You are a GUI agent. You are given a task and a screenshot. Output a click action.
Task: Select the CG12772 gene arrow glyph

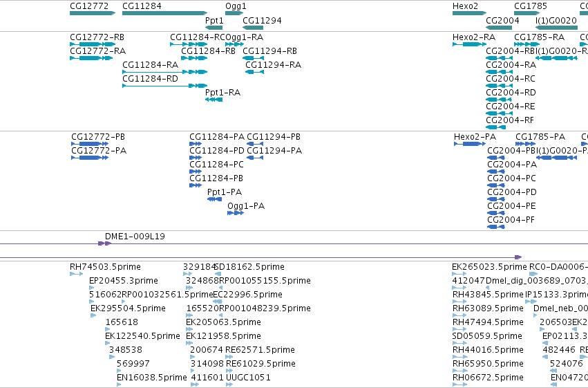click(x=93, y=14)
